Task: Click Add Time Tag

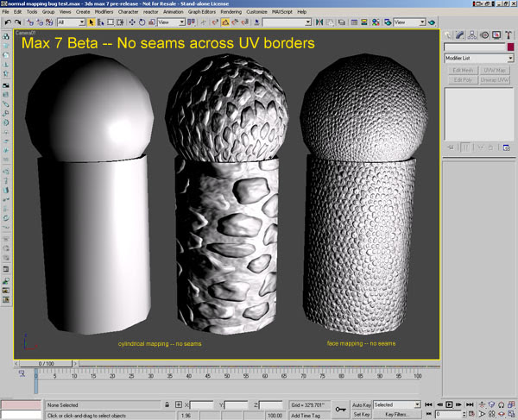Action: 306,416
